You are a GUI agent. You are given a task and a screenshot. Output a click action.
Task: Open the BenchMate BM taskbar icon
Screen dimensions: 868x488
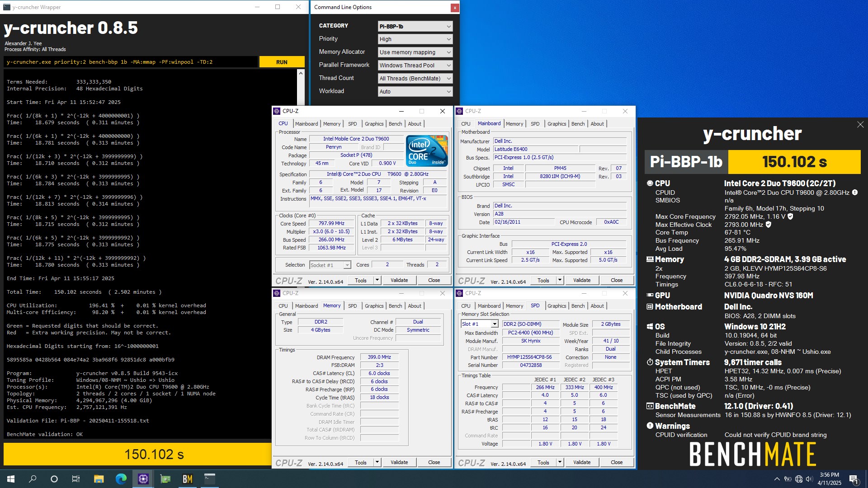(x=188, y=479)
